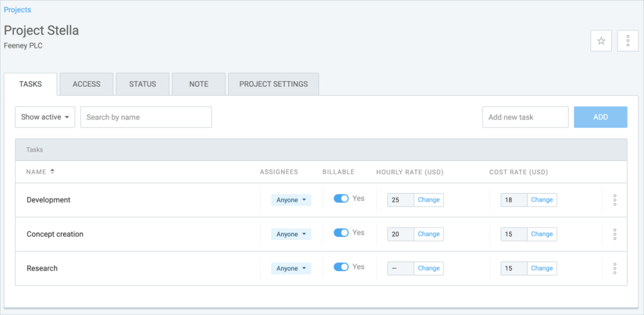Click the Hourly Rate (USD) column header
This screenshot has width=644, height=315.
[410, 172]
